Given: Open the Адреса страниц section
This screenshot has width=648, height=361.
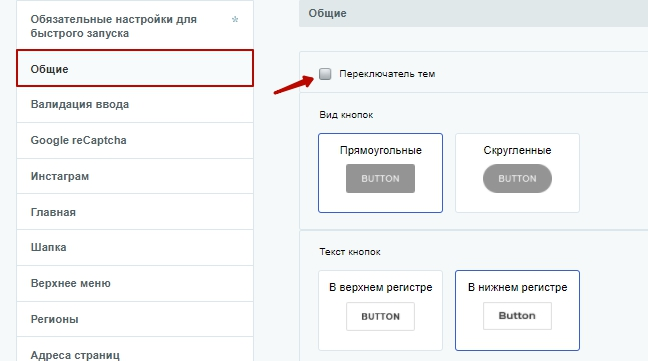Looking at the screenshot, I should (x=135, y=349).
